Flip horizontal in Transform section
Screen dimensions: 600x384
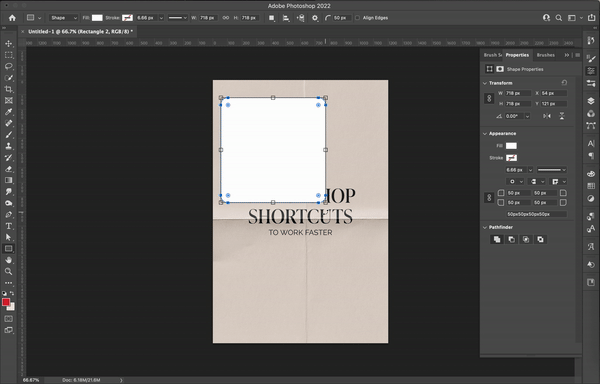click(x=547, y=116)
